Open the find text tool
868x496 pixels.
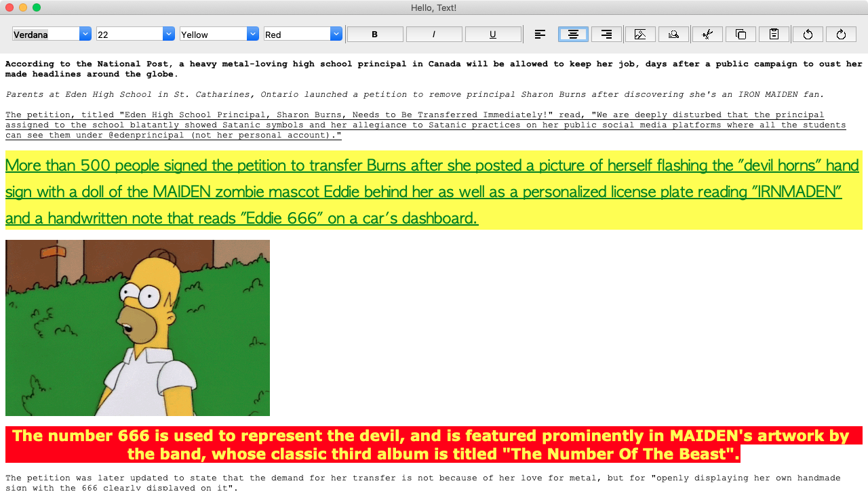pos(673,35)
